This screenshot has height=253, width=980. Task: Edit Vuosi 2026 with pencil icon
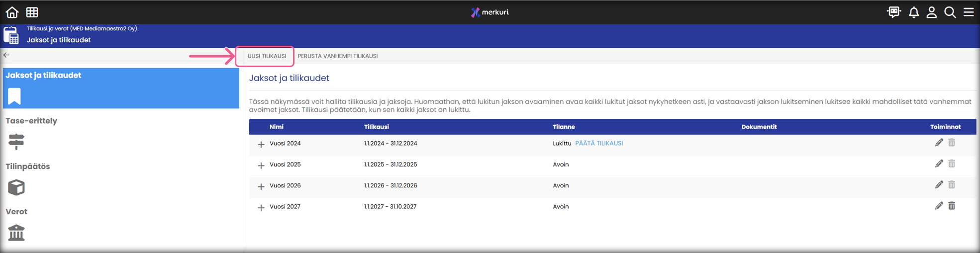pos(939,185)
